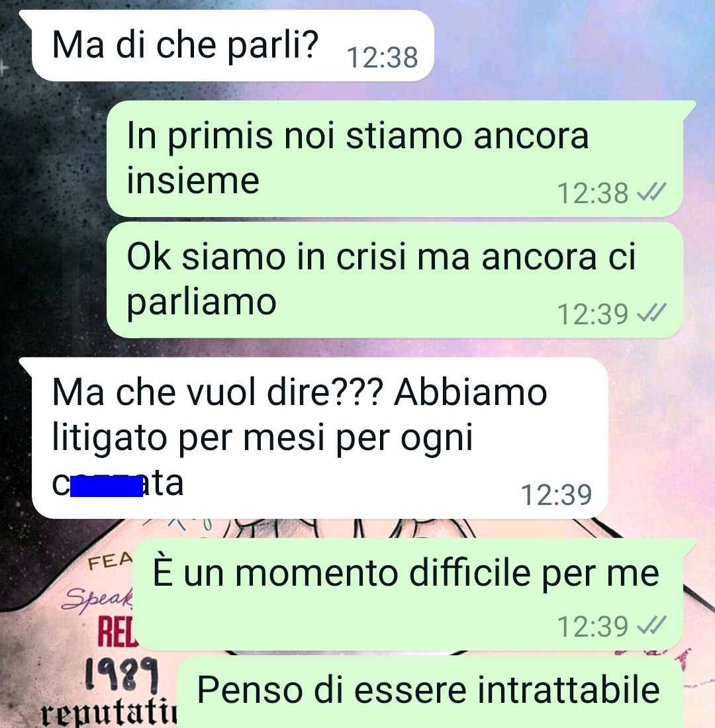Click read ticks on 'In primis' message

tap(651, 191)
